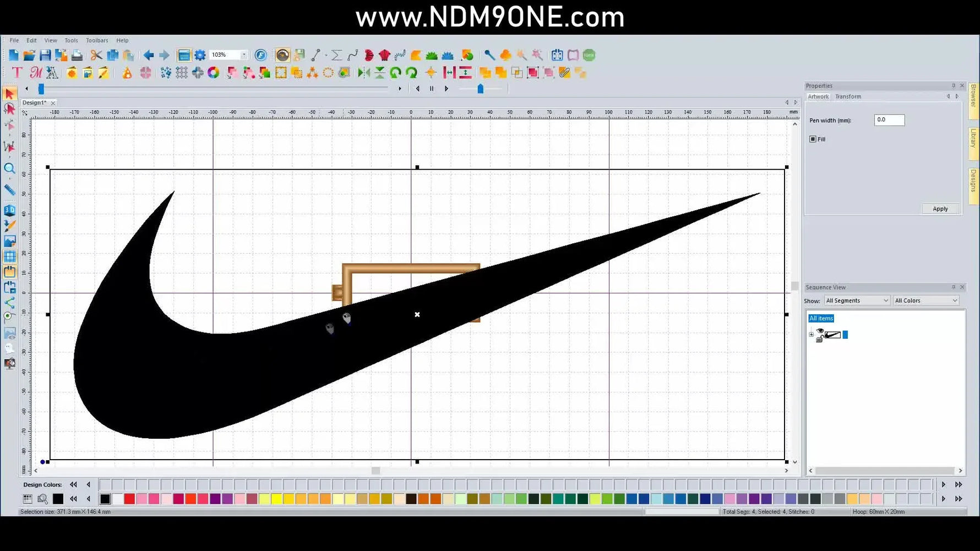The image size is (980, 551).
Task: Toggle visibility eye in Sequence View
Action: [x=820, y=331]
